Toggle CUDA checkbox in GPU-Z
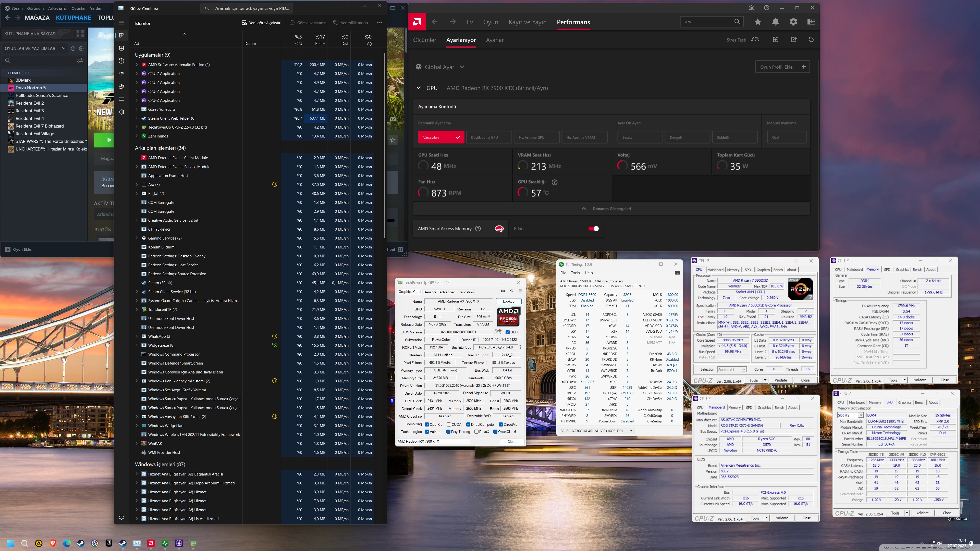Viewport: 980px width, 551px height. (449, 424)
